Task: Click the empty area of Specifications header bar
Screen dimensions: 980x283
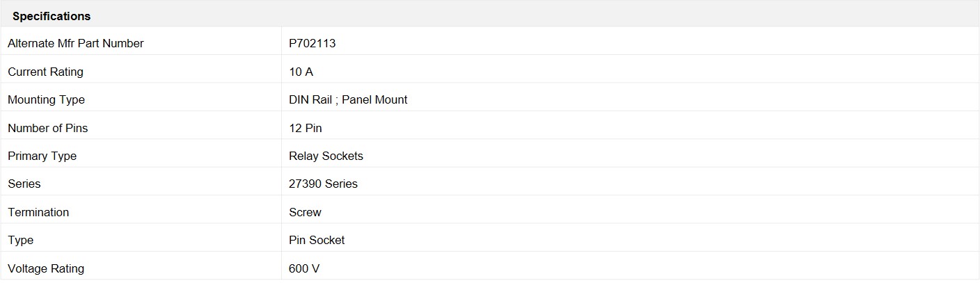Action: (529, 15)
